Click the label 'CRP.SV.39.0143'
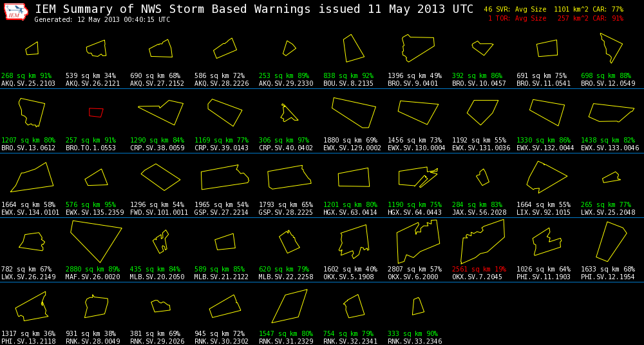The image size is (644, 345). pos(222,148)
